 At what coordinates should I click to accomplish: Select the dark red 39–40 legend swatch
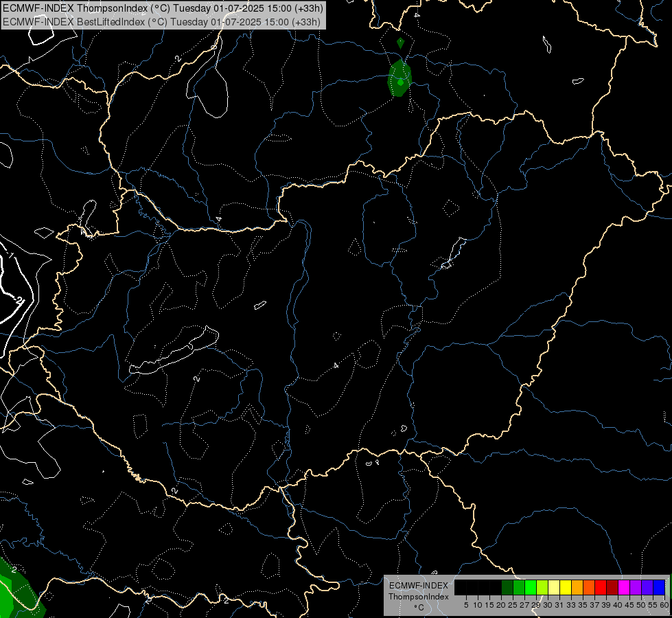pos(612,587)
